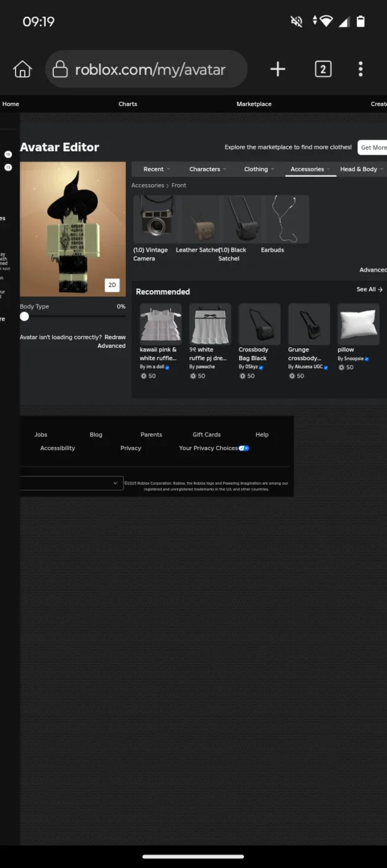
Task: Expand the Characters dropdown tab
Action: [207, 169]
